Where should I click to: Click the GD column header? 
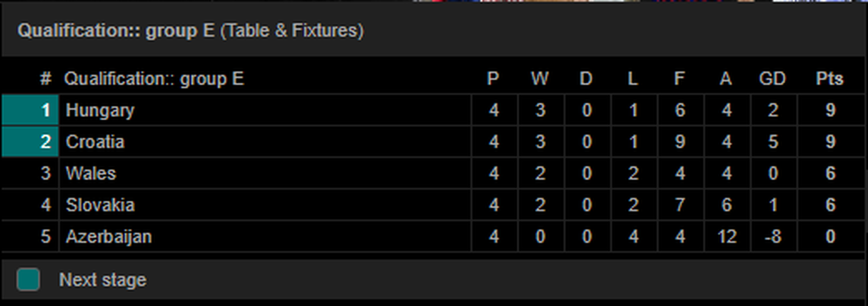(773, 79)
